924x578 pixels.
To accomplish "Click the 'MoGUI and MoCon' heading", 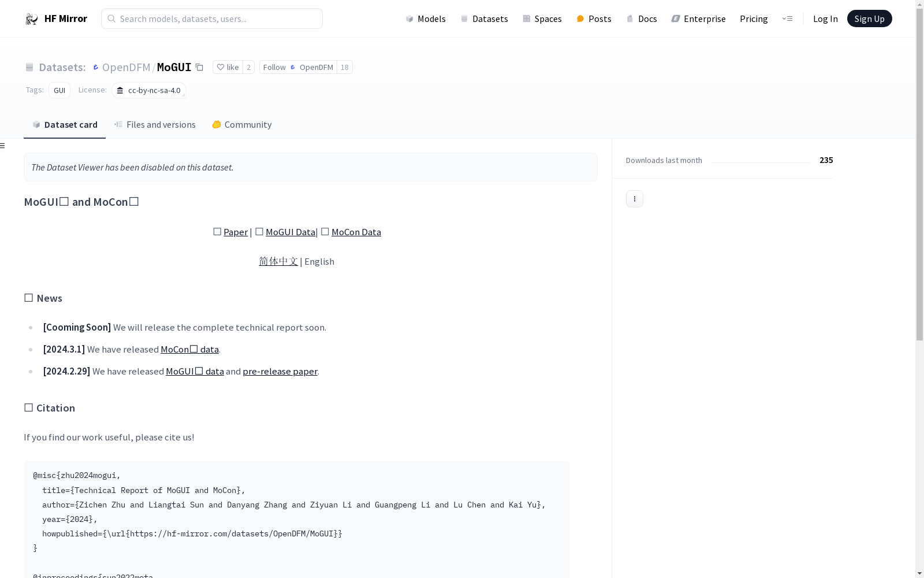I will coord(81,202).
